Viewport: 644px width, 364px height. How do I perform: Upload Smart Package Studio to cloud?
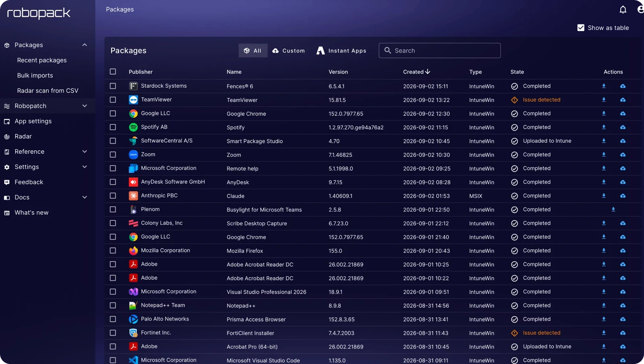pos(623,141)
